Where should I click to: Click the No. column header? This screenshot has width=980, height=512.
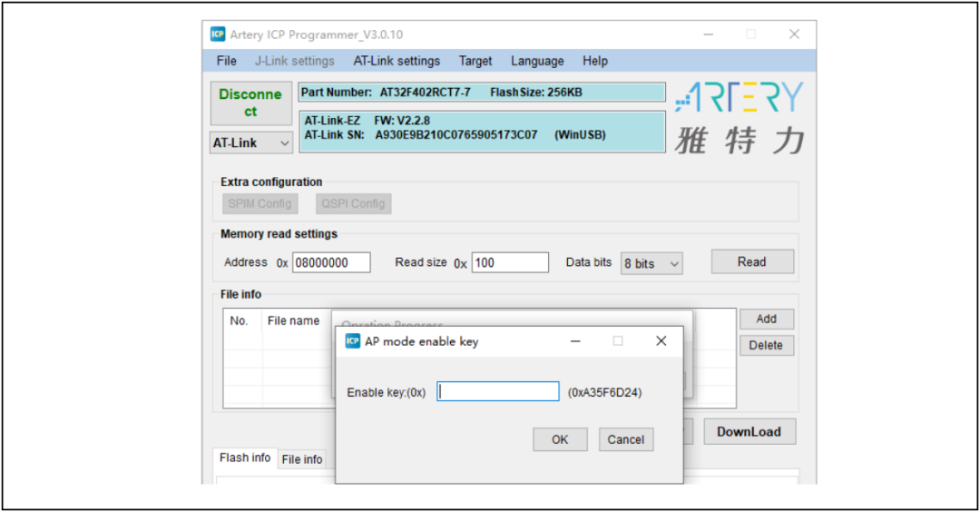pyautogui.click(x=239, y=320)
